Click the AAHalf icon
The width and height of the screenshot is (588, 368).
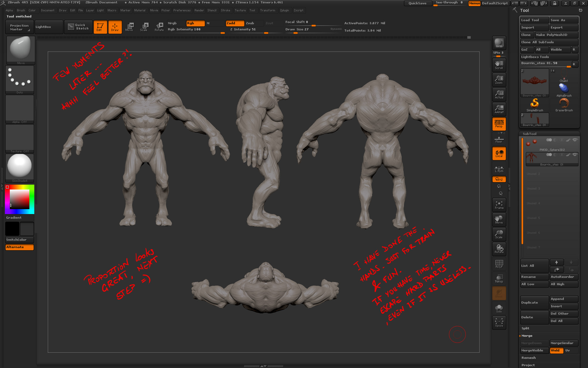(499, 109)
